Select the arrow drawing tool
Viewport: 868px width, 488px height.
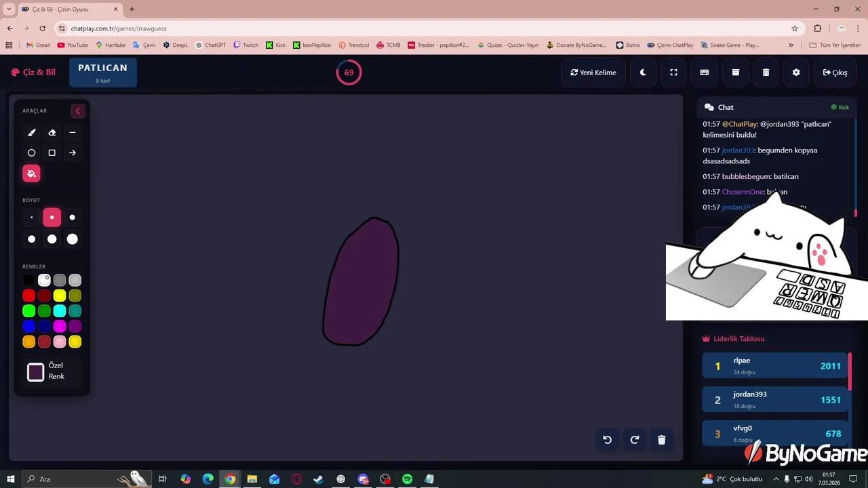click(72, 153)
